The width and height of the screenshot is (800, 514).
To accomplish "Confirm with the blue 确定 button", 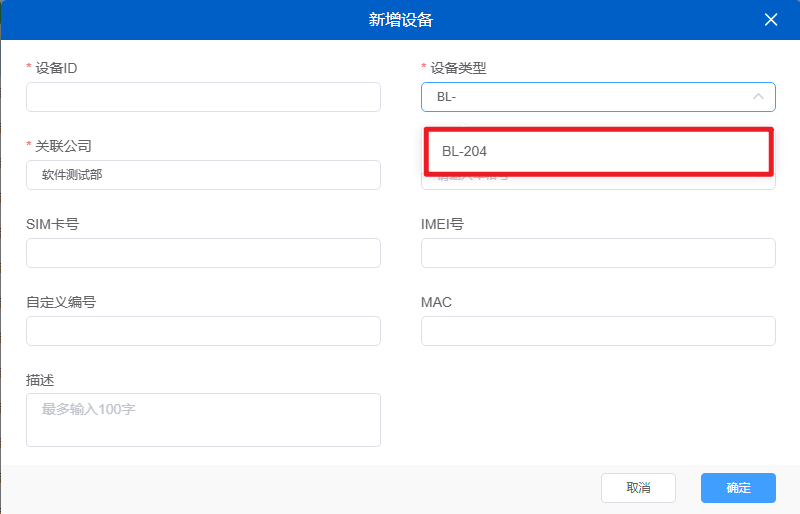I will [738, 488].
